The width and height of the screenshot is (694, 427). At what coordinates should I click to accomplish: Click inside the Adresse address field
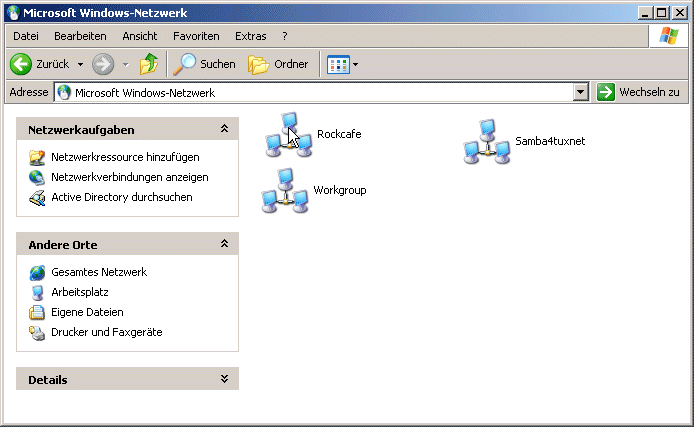point(314,92)
